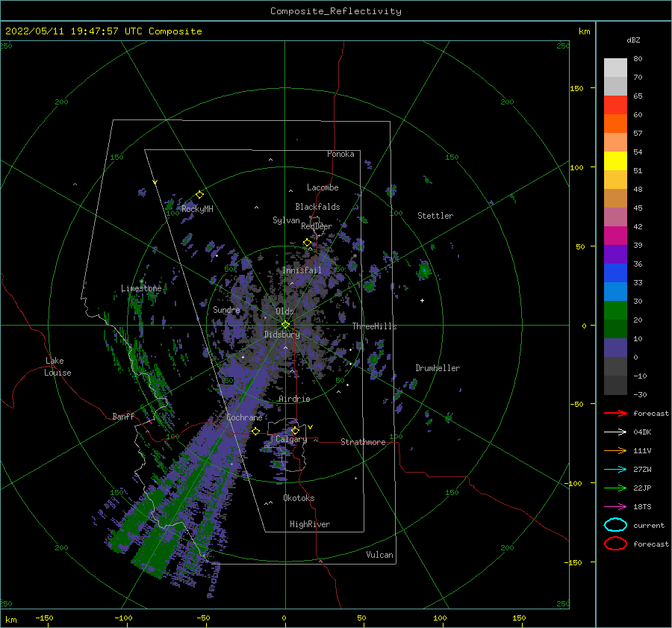Click the red forecast ellipse icon
This screenshot has height=628, width=672.
pyautogui.click(x=615, y=544)
